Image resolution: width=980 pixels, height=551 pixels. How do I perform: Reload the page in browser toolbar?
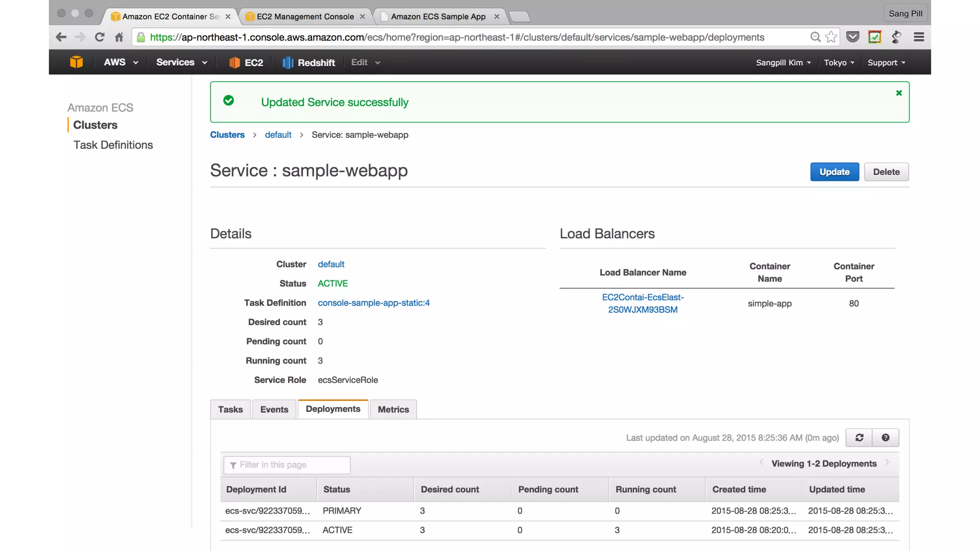coord(100,37)
